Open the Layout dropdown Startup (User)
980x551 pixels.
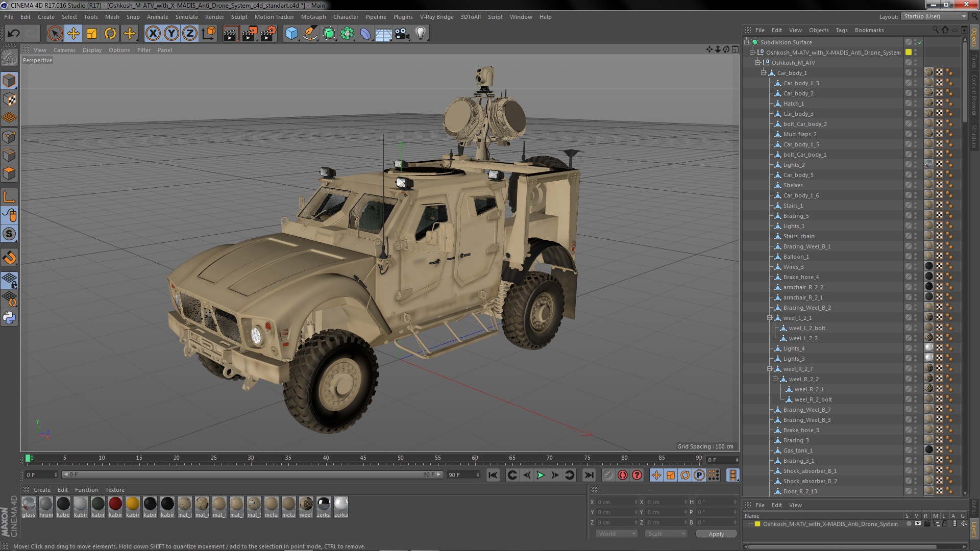pos(934,16)
